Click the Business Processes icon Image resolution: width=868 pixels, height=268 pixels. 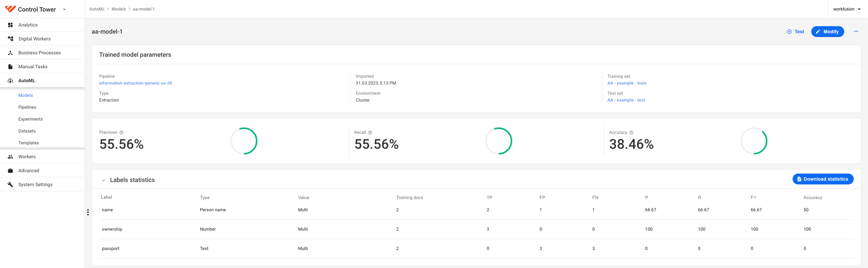(10, 53)
